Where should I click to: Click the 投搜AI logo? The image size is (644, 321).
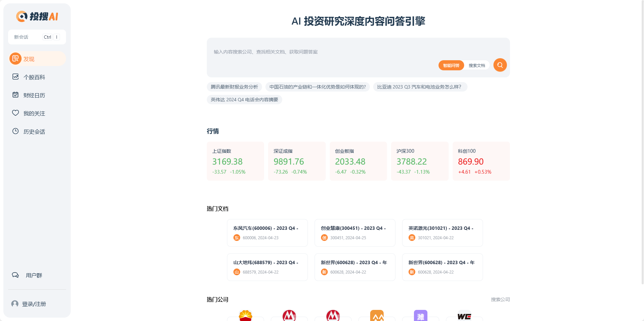[37, 16]
